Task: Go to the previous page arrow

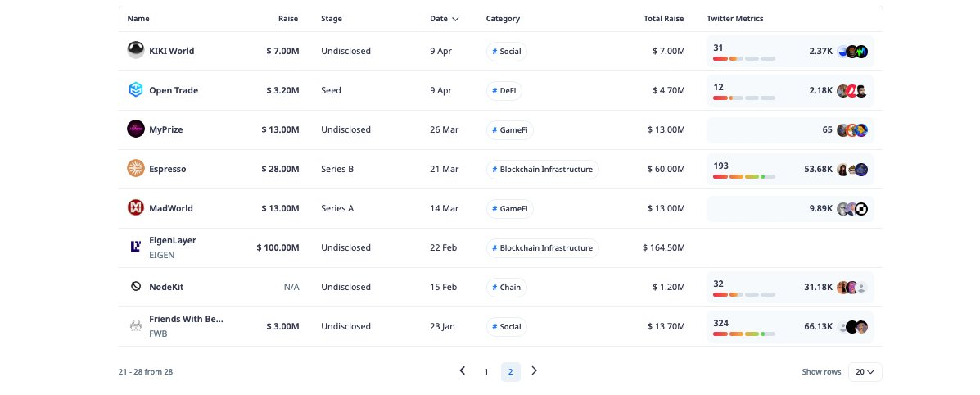Action: [463, 370]
